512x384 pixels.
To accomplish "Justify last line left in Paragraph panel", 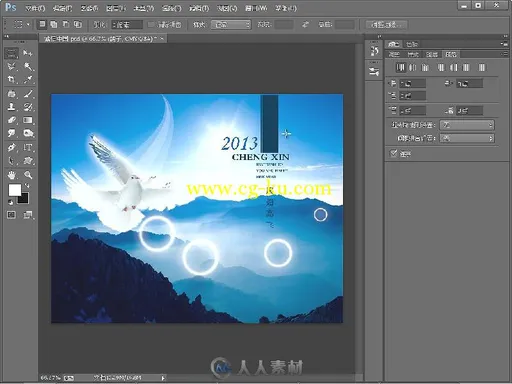I will 441,68.
